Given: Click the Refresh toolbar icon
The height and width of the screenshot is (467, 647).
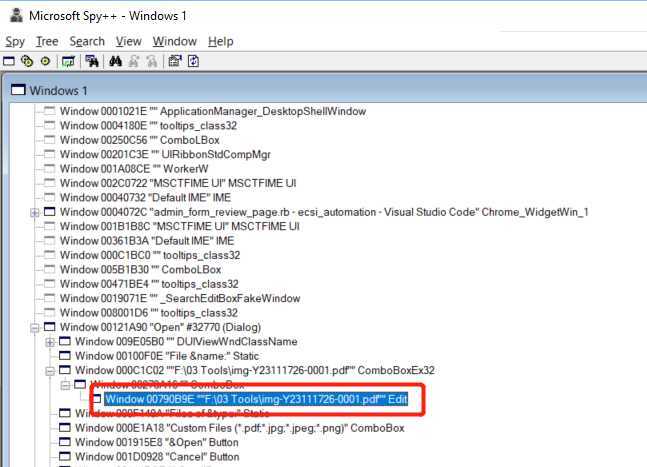Looking at the screenshot, I should (x=194, y=62).
